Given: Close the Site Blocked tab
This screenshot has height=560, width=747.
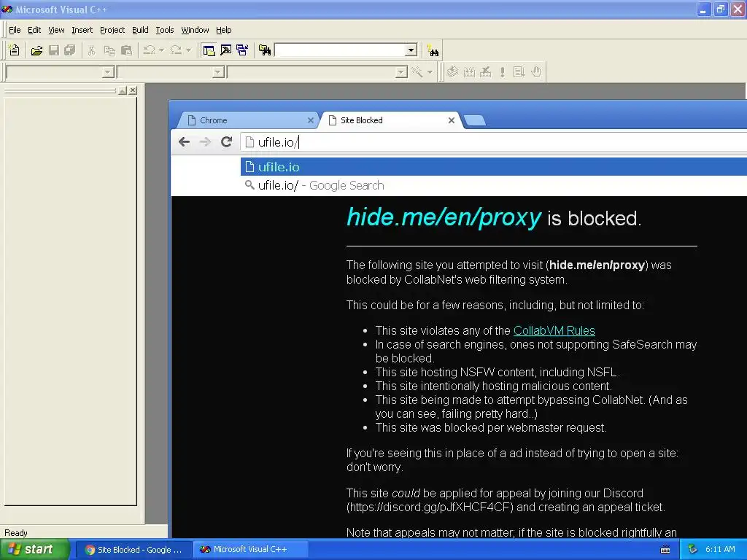Looking at the screenshot, I should point(451,120).
